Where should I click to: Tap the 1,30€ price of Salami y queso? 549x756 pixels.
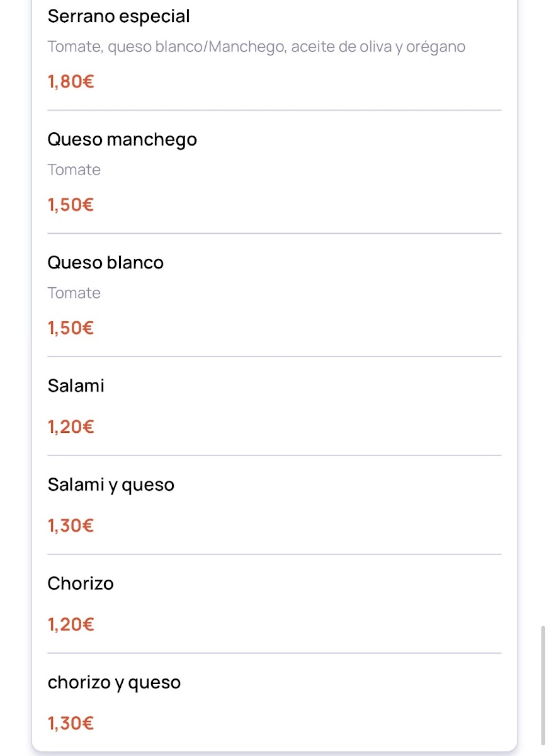tap(71, 526)
